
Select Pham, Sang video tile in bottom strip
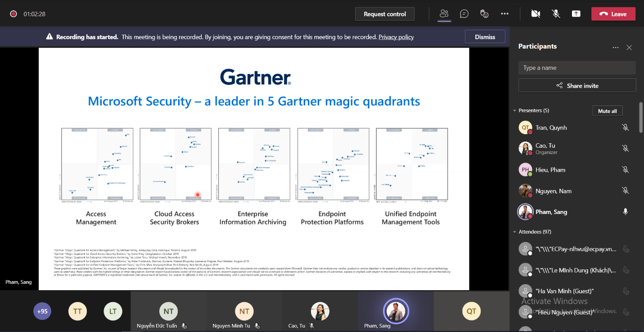coord(396,311)
